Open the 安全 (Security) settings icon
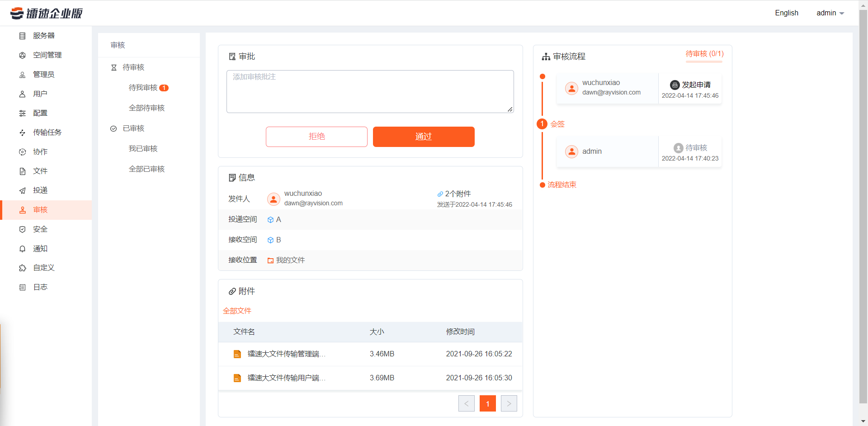868x426 pixels. click(x=22, y=229)
